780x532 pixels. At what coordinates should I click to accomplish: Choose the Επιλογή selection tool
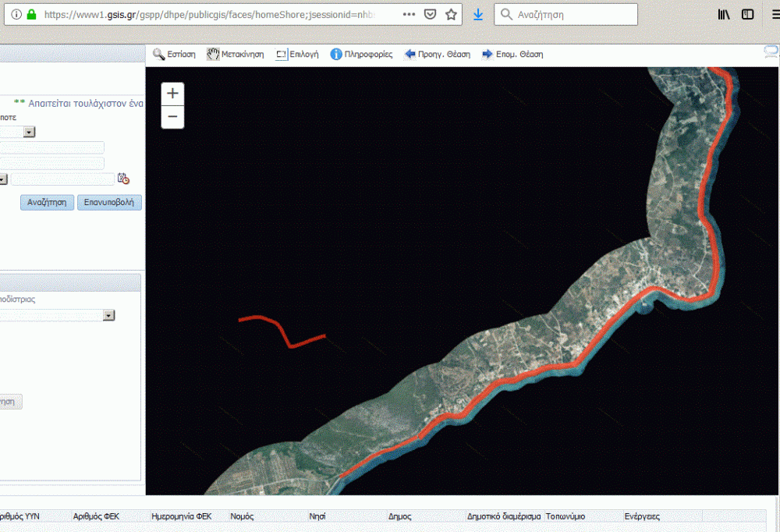[x=297, y=55]
